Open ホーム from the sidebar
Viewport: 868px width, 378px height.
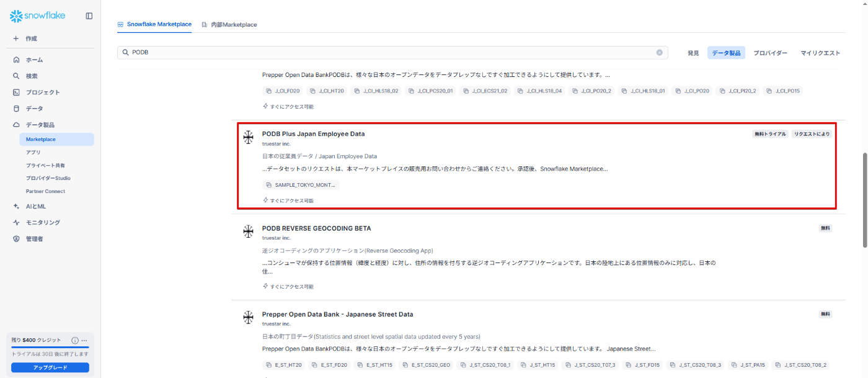click(x=34, y=60)
